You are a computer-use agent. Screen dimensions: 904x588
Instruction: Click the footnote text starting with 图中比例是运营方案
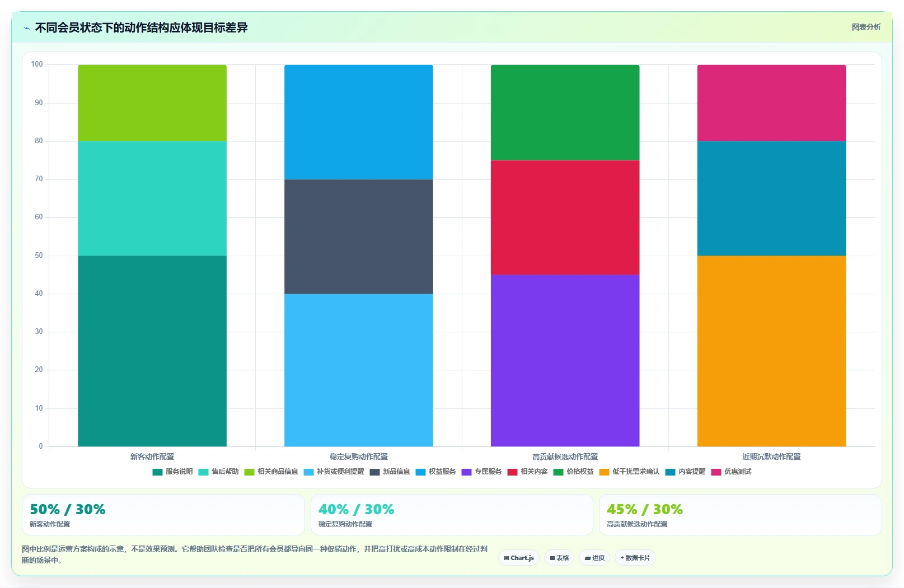255,554
